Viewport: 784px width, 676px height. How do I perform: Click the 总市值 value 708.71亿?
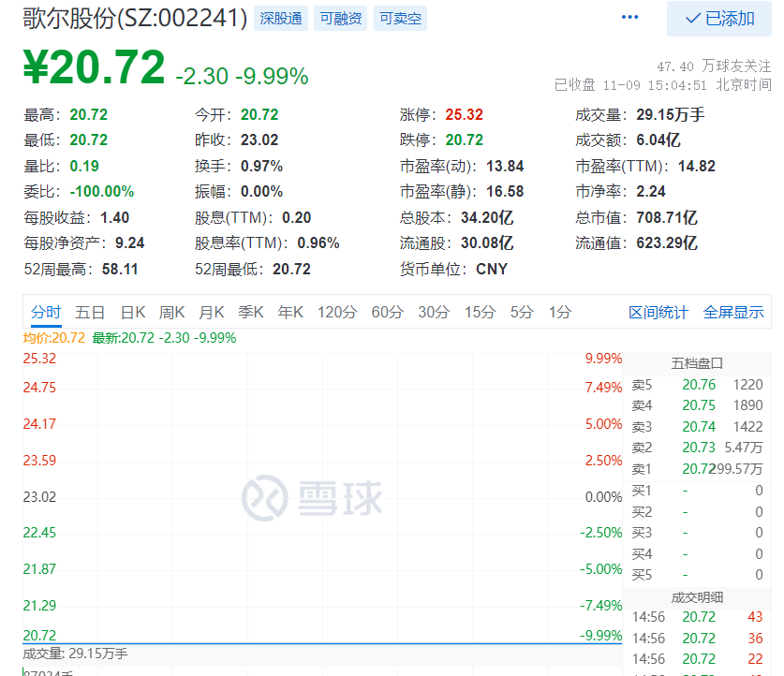(667, 217)
